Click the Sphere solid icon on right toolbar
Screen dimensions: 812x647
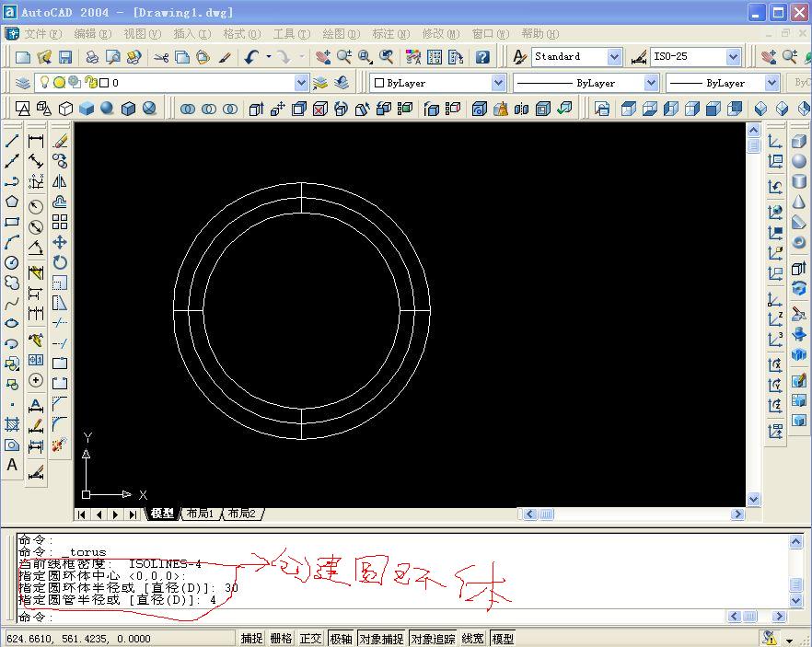[x=799, y=161]
